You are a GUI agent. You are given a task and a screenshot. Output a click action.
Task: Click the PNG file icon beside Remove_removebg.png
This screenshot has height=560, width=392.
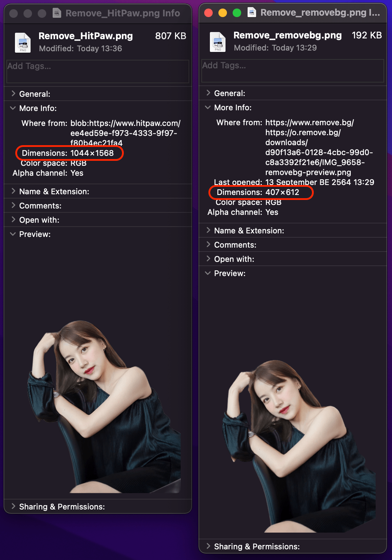pos(218,42)
